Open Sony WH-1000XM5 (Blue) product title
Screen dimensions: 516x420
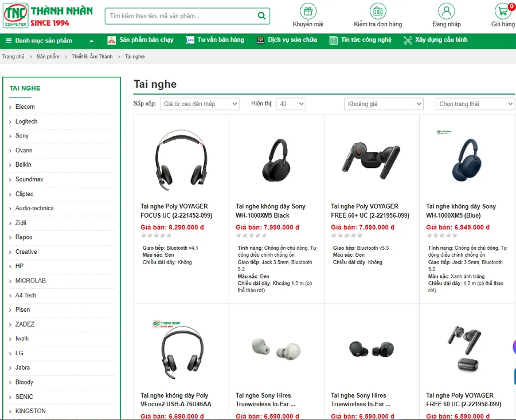pos(461,211)
